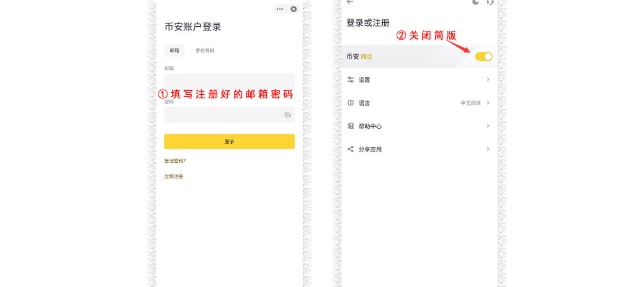The image size is (644, 287).
Task: Open the 中文简体 language selector
Action: click(470, 103)
